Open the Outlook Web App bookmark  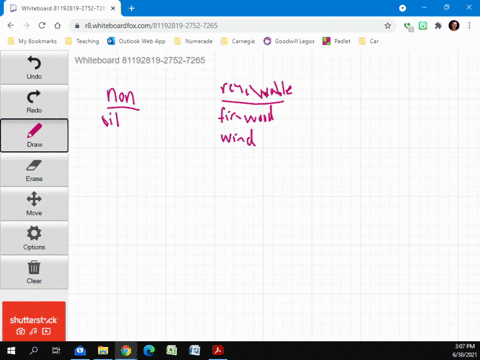pos(136,41)
